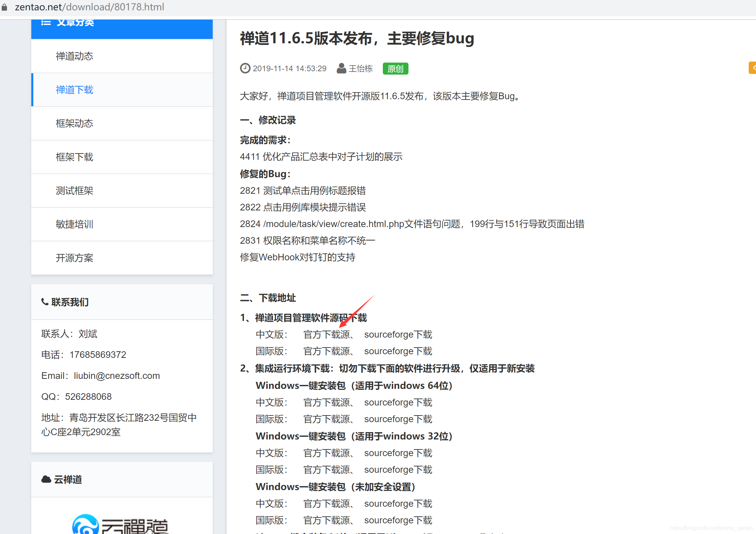The width and height of the screenshot is (756, 534).
Task: Click the author name 王怡栋
Action: click(361, 69)
